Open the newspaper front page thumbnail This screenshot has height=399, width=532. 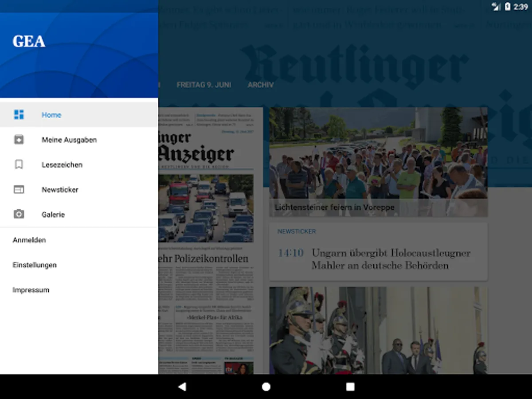coord(211,241)
